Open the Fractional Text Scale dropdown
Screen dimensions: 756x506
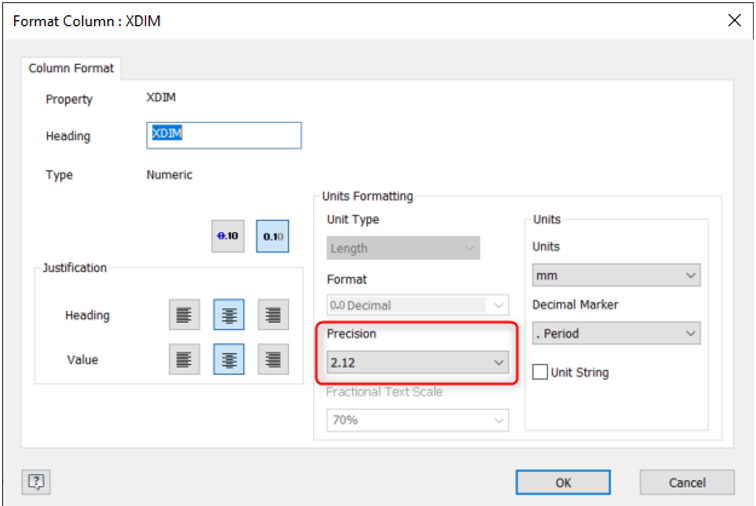(417, 420)
